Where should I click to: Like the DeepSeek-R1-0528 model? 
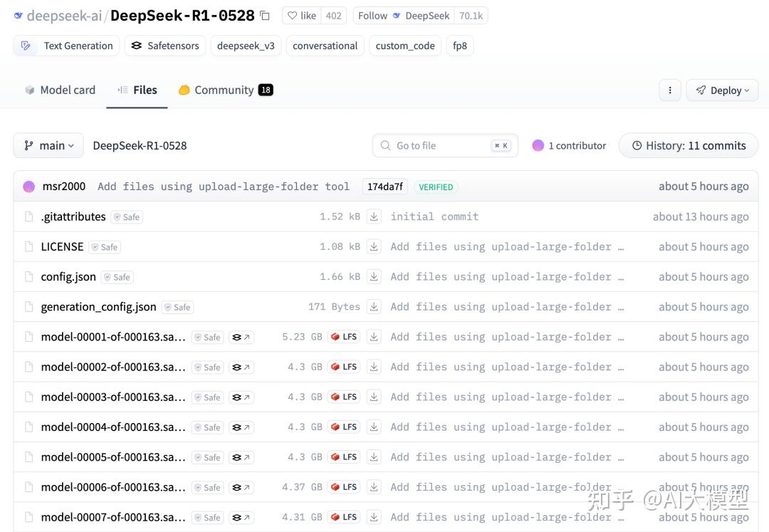tap(300, 15)
